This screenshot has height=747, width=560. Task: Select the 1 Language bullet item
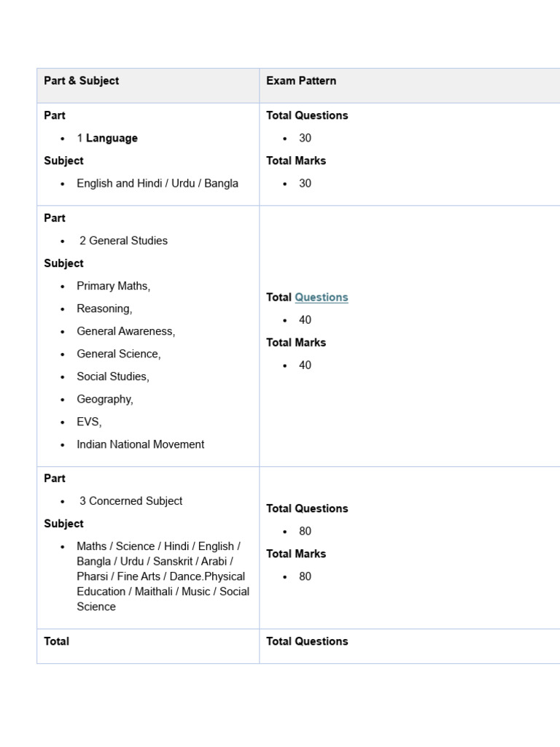click(107, 138)
